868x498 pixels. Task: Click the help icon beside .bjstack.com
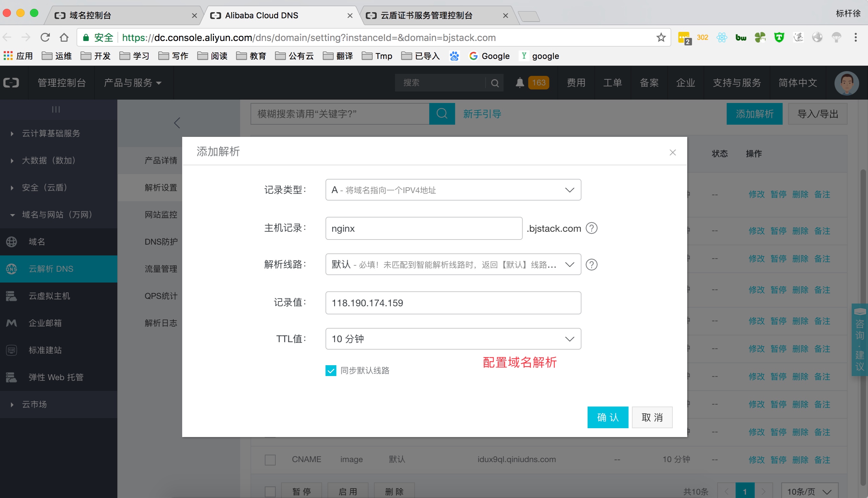[x=591, y=228]
